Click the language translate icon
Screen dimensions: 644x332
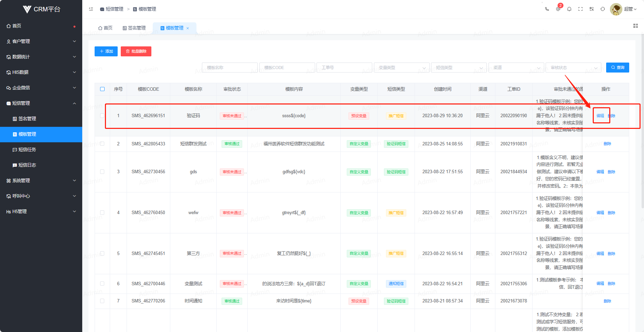[592, 9]
